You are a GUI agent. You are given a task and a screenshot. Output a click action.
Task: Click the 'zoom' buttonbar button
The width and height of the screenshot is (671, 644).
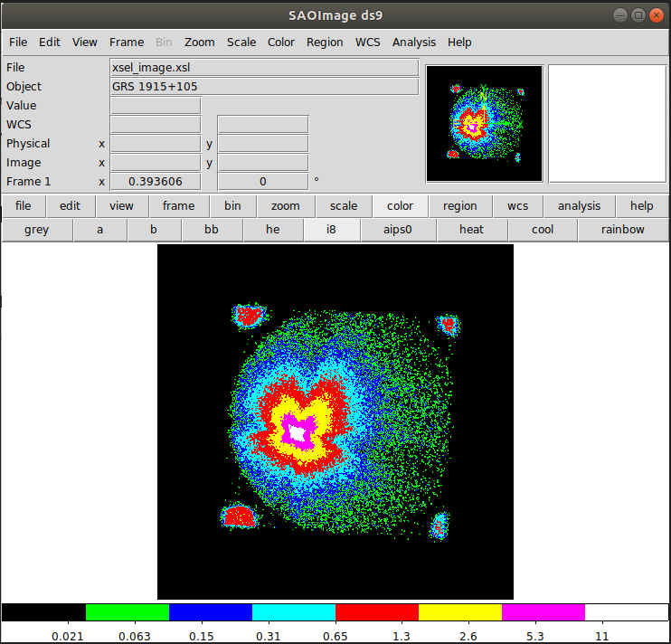point(285,206)
